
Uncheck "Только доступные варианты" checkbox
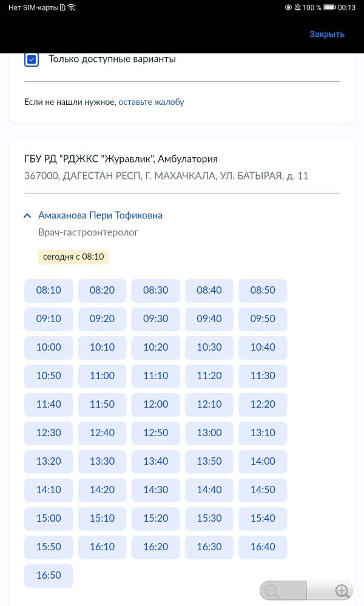coord(32,59)
